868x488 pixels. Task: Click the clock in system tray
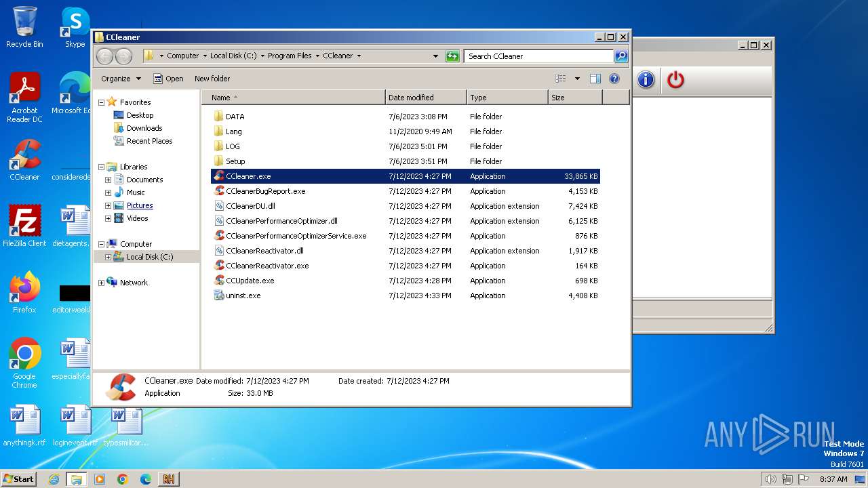[x=833, y=479]
